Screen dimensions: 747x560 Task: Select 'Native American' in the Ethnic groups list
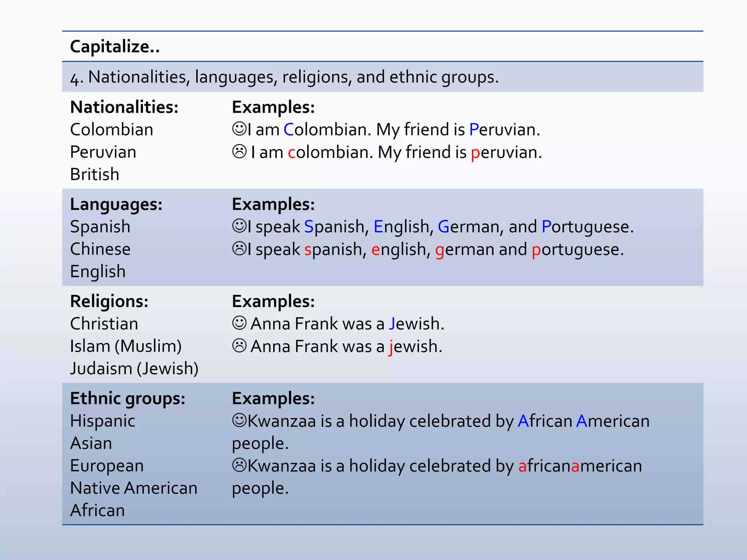(x=134, y=488)
